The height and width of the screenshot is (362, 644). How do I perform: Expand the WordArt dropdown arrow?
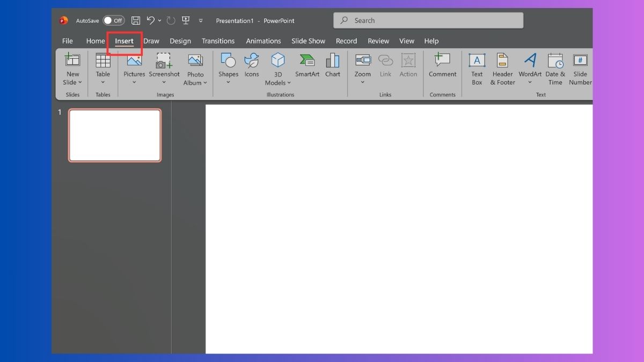pyautogui.click(x=530, y=83)
